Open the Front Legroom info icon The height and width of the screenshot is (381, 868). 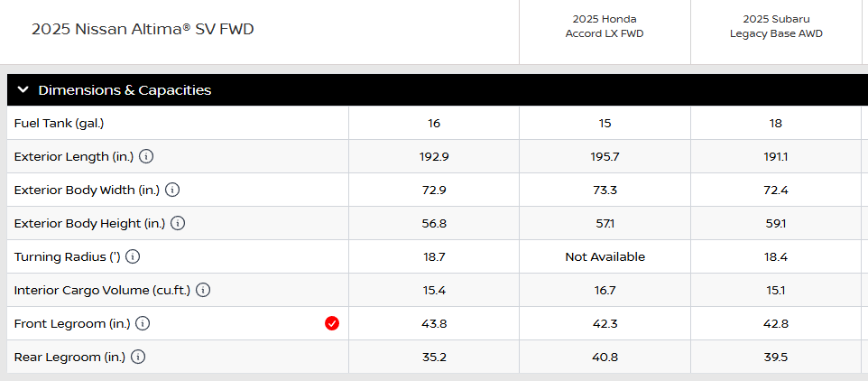tap(143, 323)
